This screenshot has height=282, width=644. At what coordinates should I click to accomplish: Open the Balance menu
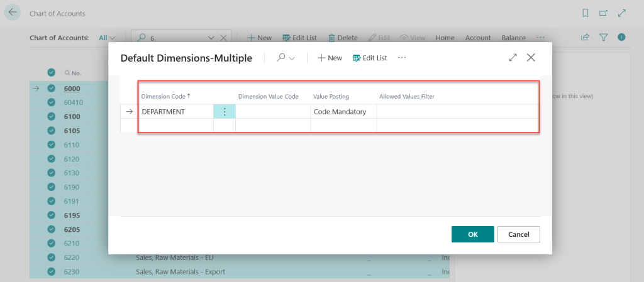pos(513,38)
